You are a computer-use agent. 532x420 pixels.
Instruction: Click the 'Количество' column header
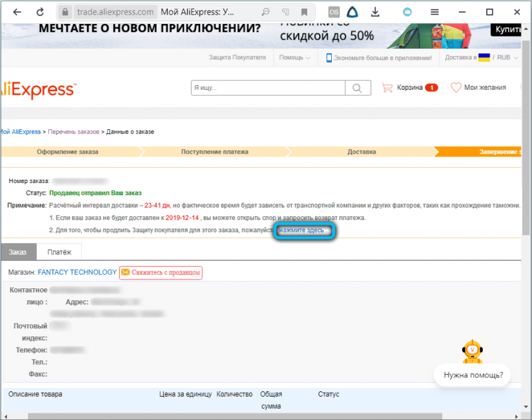235,394
